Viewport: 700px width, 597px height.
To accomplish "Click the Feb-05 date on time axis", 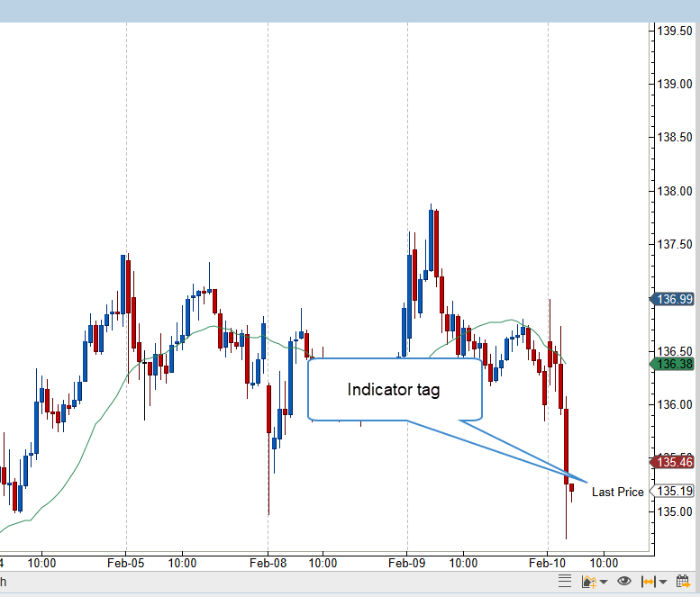I will (126, 563).
